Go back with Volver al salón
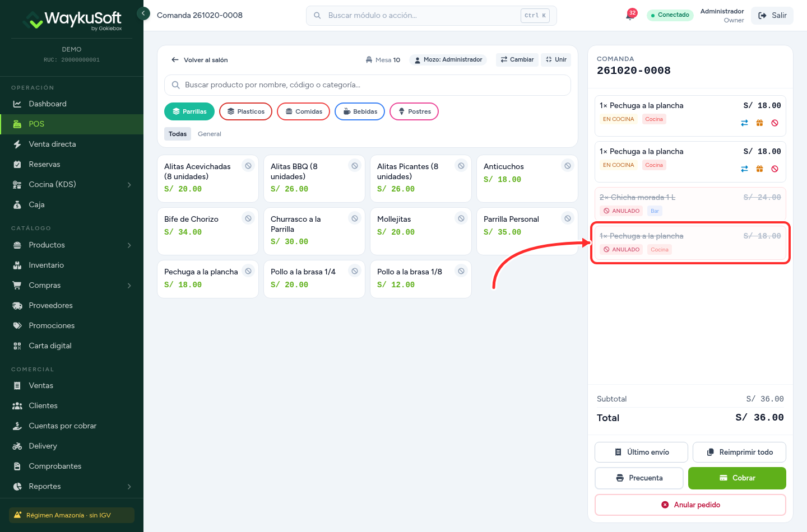The height and width of the screenshot is (532, 807). [200, 60]
